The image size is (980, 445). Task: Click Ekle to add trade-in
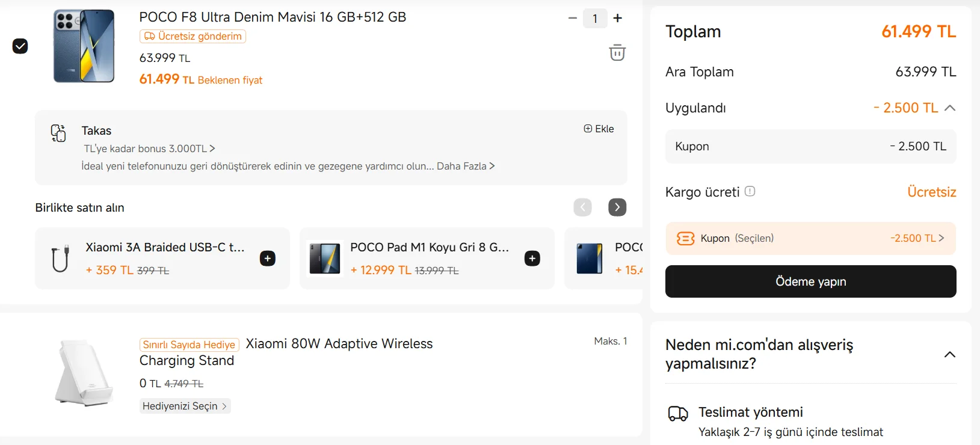point(599,129)
